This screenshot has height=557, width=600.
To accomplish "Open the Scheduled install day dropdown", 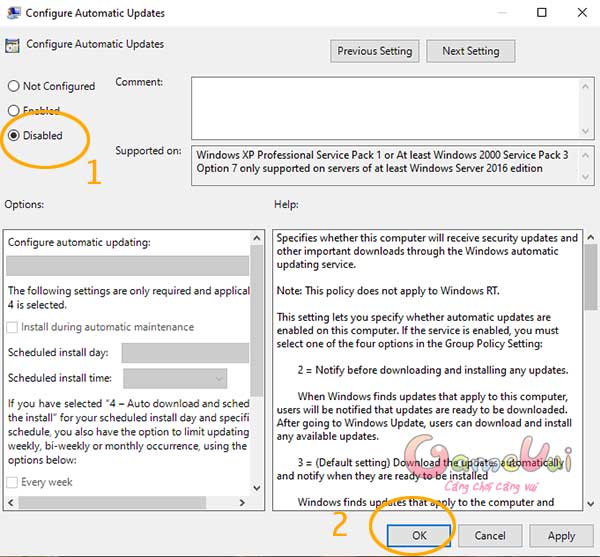I will [185, 352].
